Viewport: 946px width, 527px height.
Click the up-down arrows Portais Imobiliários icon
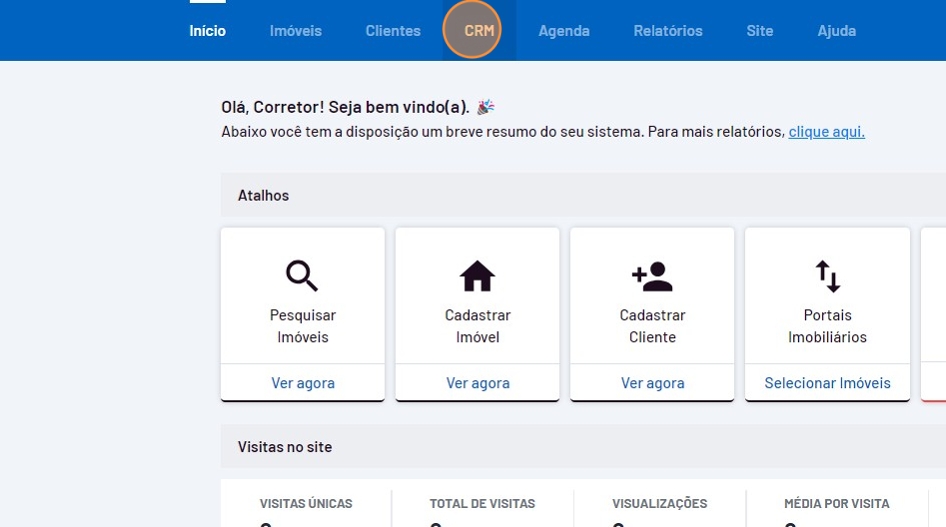tap(827, 275)
